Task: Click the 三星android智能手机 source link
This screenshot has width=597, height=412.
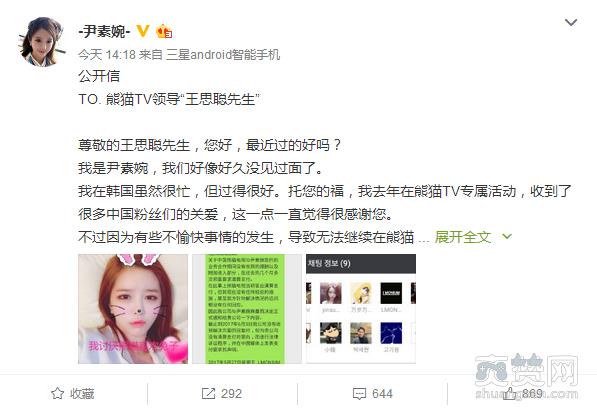Action: [223, 55]
